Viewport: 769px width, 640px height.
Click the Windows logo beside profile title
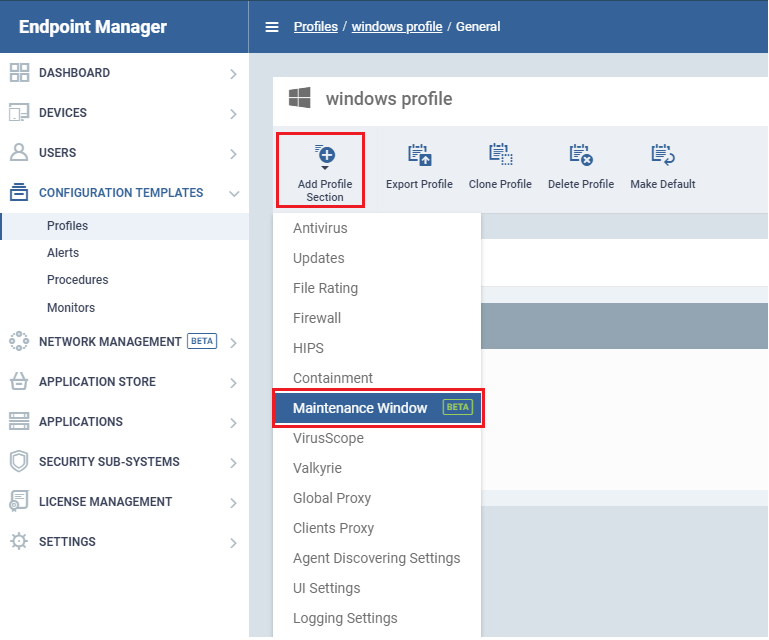point(299,98)
